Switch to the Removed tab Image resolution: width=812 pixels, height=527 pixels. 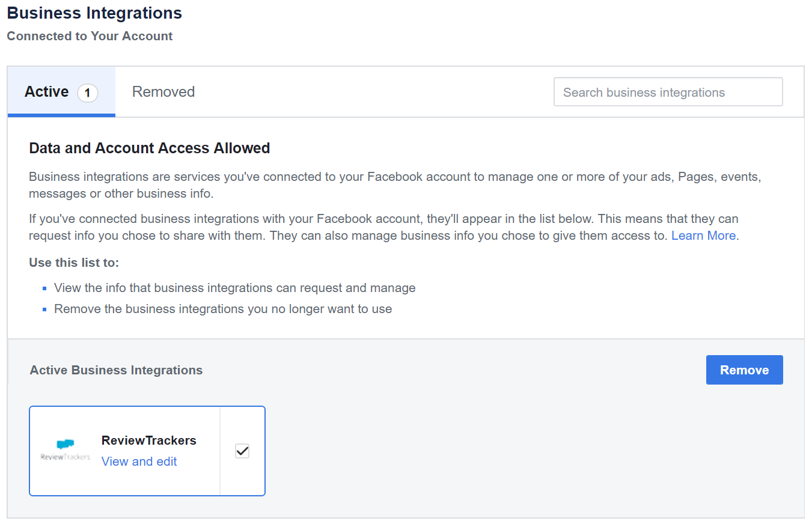coord(163,92)
